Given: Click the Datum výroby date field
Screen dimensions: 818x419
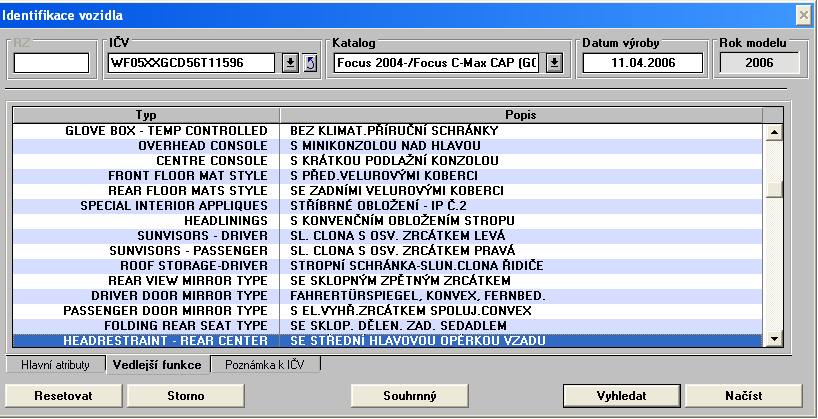Looking at the screenshot, I should (630, 63).
